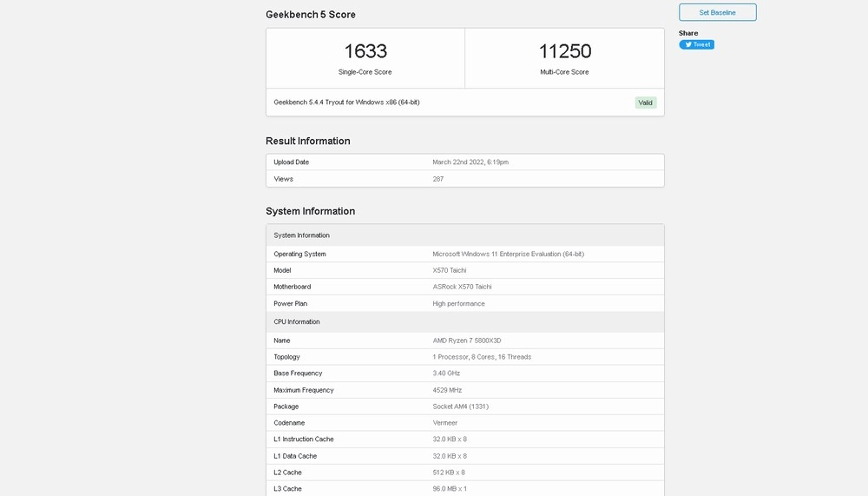
Task: Click the Topology label
Action: pos(286,357)
